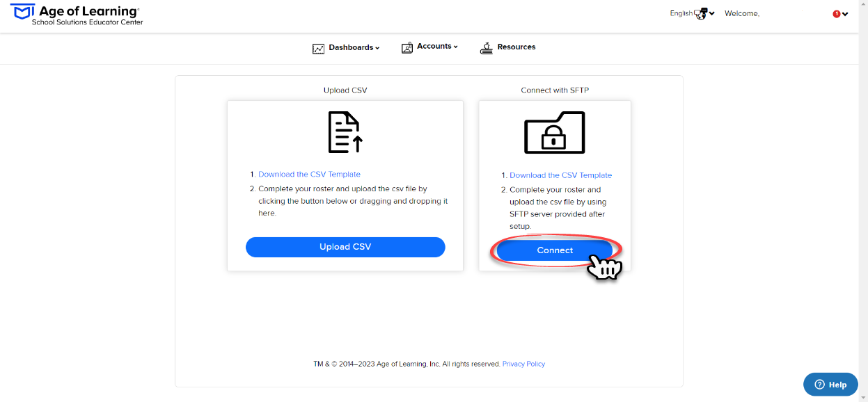
Task: Click the Resources apple-on-books icon
Action: click(487, 48)
